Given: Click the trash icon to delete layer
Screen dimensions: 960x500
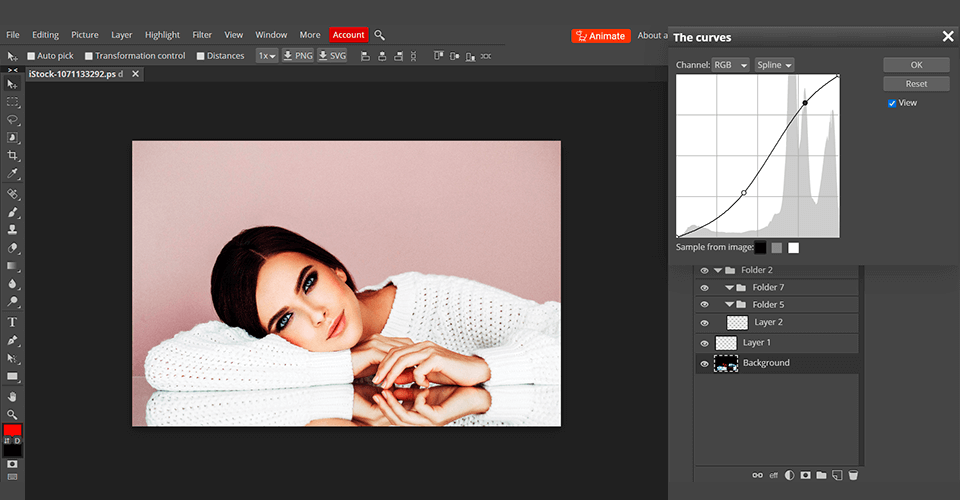Looking at the screenshot, I should pos(853,475).
